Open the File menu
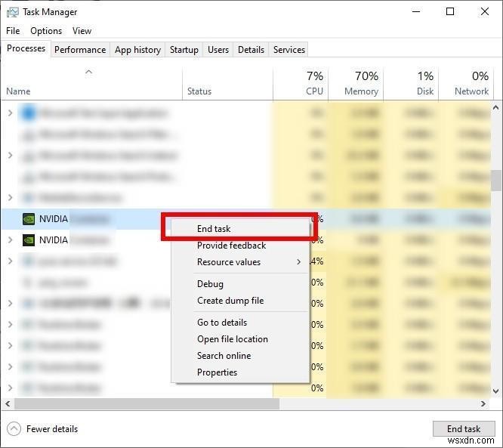 [x=13, y=31]
